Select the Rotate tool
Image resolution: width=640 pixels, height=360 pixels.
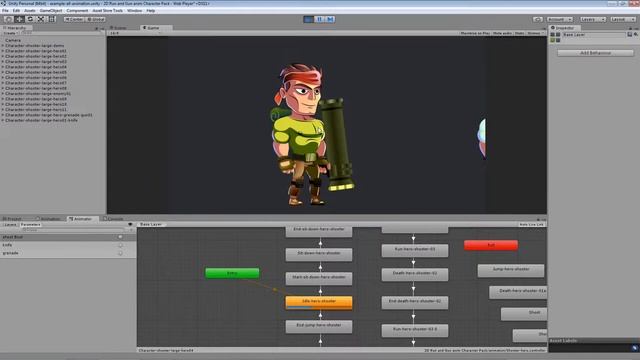[30, 19]
